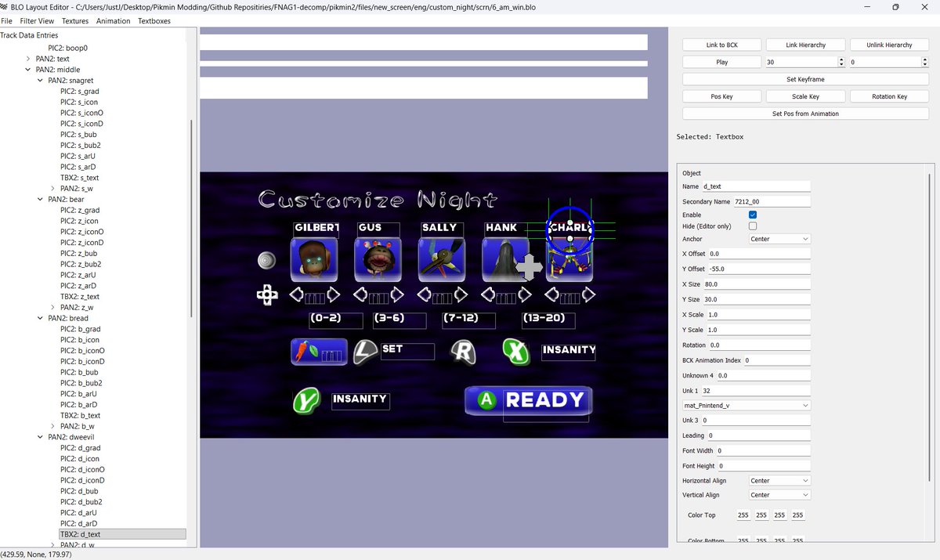940x560 pixels.
Task: Open the Textures menu
Action: (75, 21)
